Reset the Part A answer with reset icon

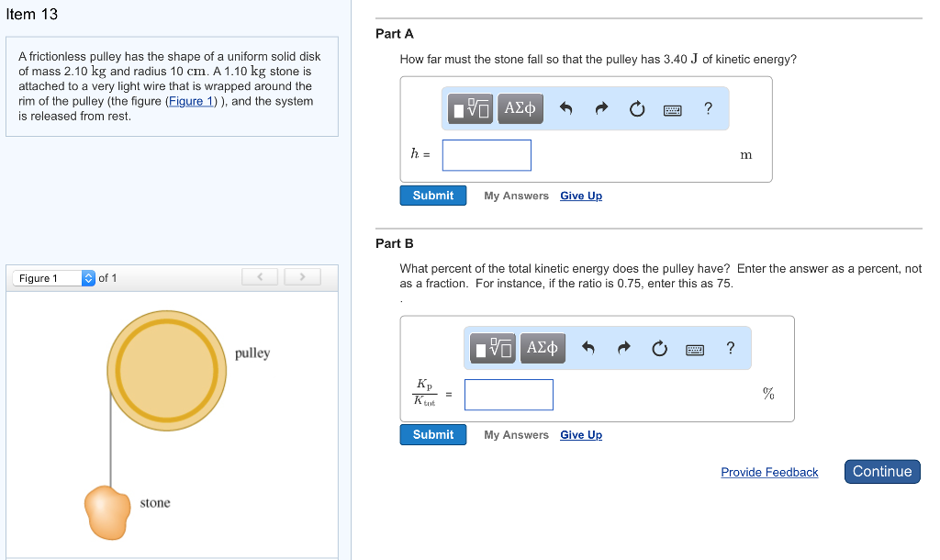[637, 108]
